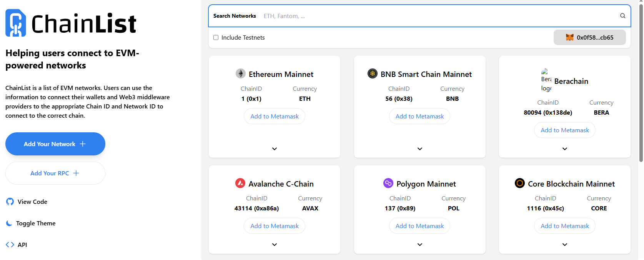Click the Berachain title text
The image size is (644, 260).
(x=571, y=81)
